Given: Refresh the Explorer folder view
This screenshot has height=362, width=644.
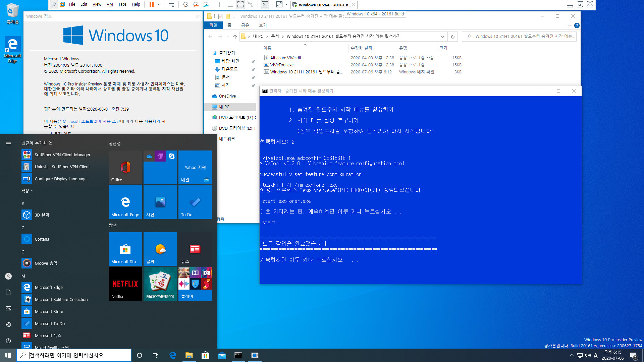Looking at the screenshot, I should 453,37.
